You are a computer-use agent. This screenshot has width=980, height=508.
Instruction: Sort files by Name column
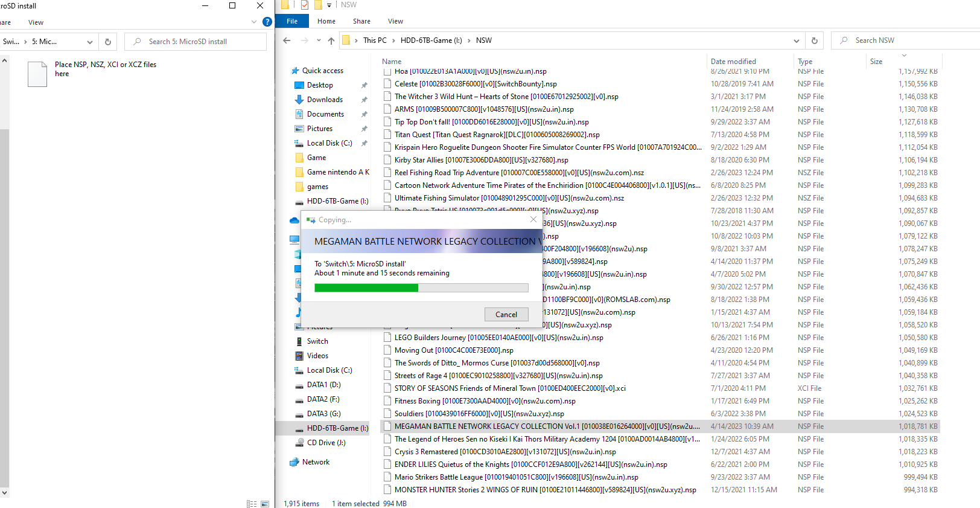coord(392,61)
